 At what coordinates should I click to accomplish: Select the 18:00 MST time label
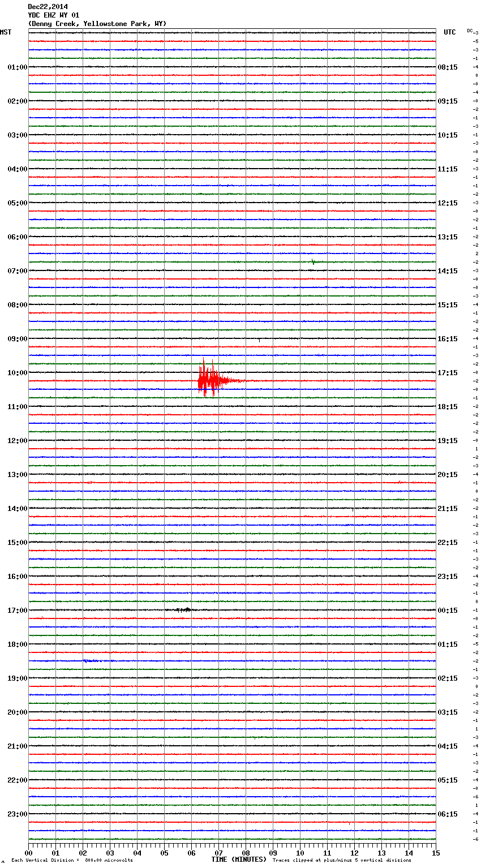(x=18, y=644)
